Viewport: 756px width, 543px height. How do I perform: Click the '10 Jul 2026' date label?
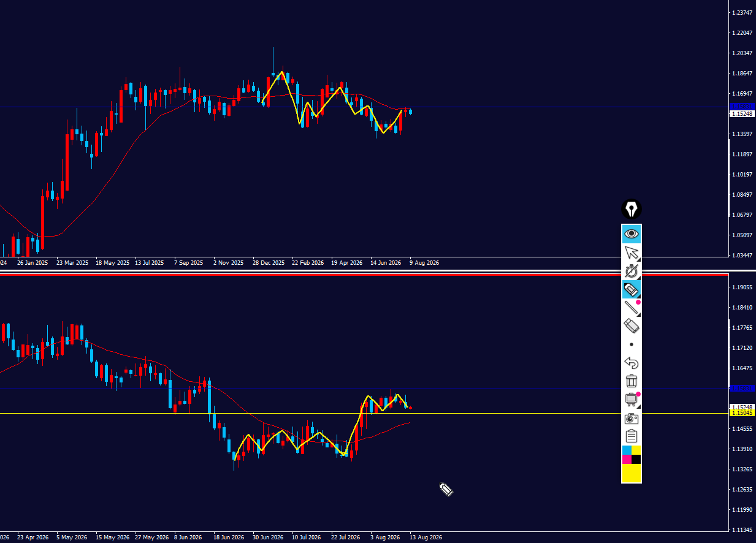point(307,537)
